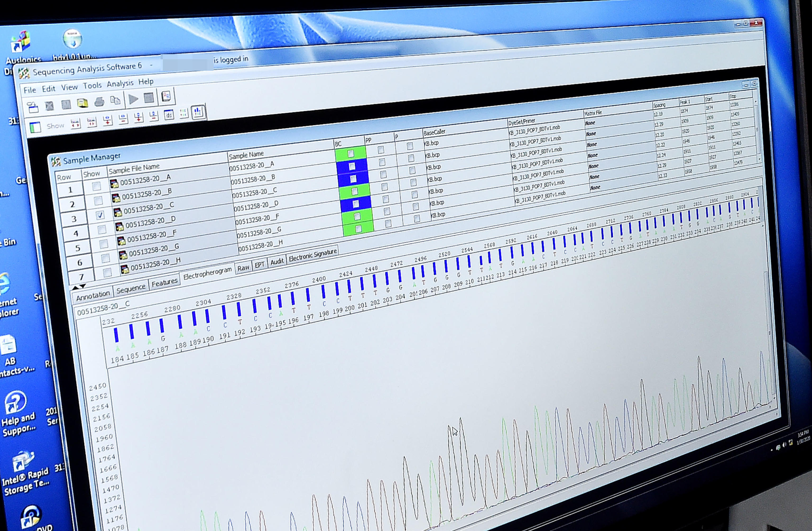The height and width of the screenshot is (531, 812).
Task: Click electropherogram vertical scrollbar down arrow
Action: tap(774, 398)
